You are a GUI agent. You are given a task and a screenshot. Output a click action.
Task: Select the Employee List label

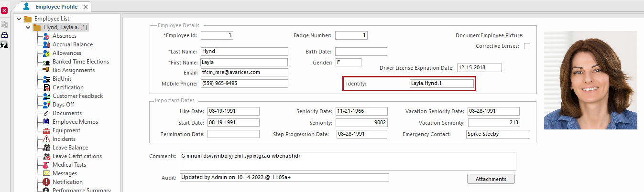[52, 19]
